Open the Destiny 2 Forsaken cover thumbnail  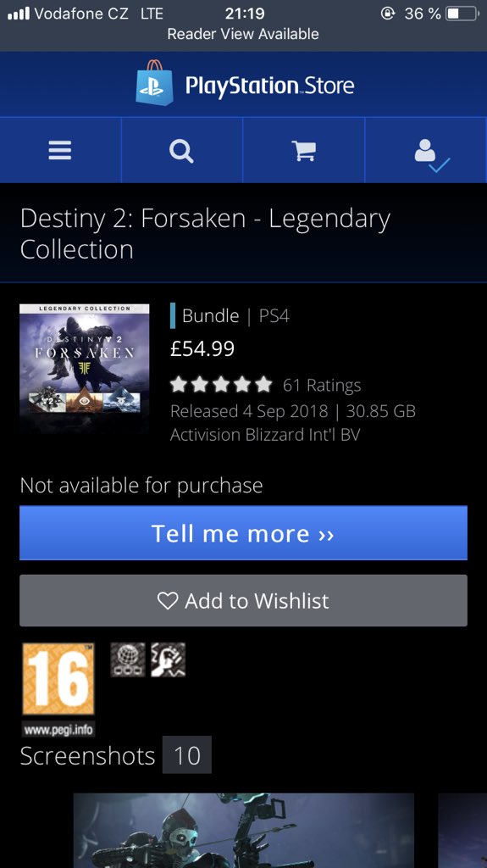coord(84,369)
